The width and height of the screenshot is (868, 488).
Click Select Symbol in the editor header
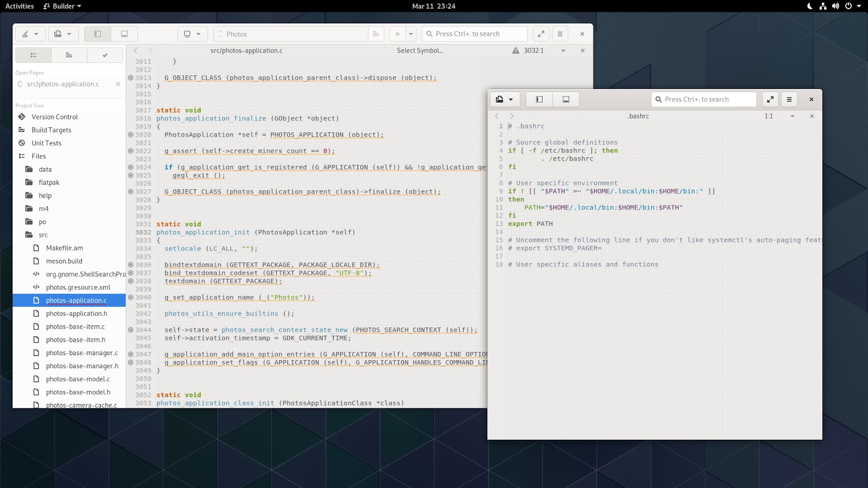[420, 50]
